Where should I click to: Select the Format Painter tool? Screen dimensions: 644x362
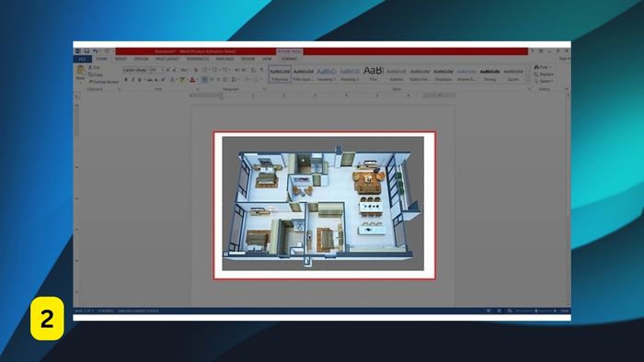click(103, 82)
